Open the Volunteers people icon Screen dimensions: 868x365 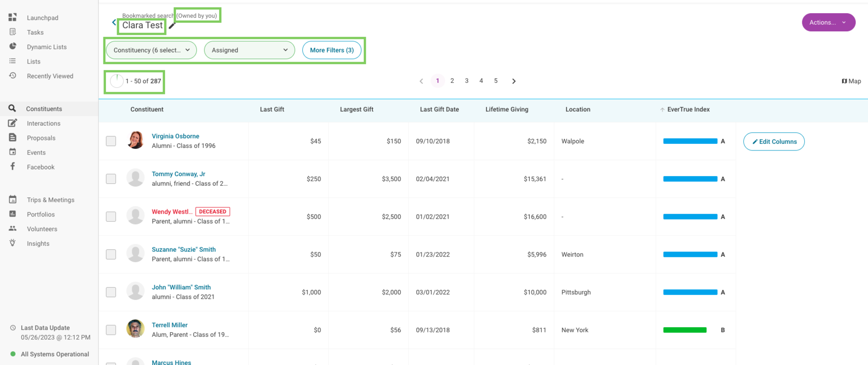tap(13, 229)
